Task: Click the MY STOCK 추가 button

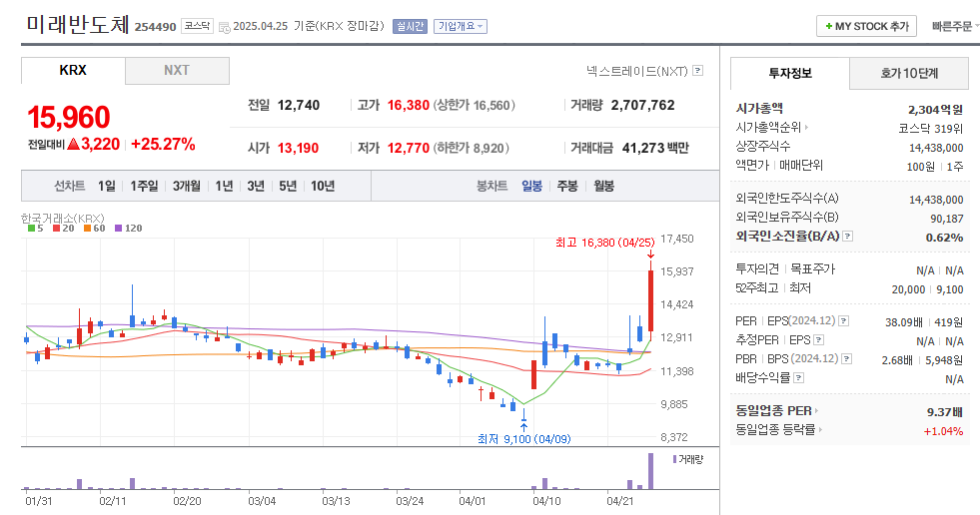Action: click(866, 26)
